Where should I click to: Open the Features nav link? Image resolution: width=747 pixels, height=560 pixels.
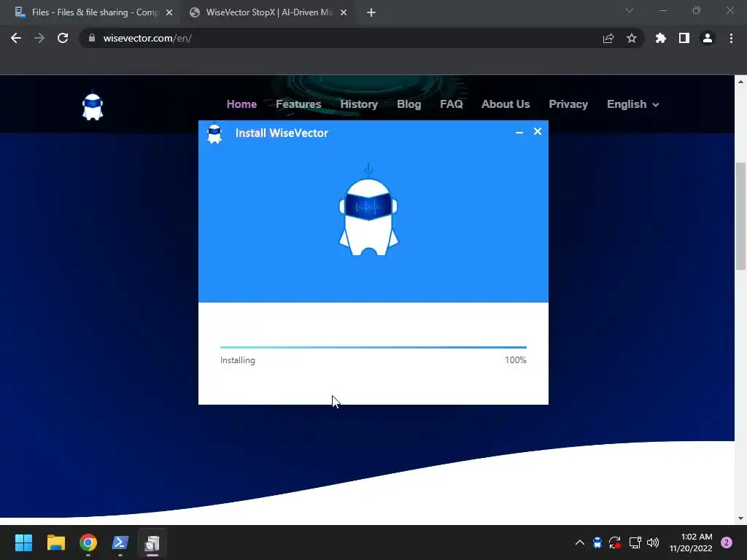pyautogui.click(x=298, y=104)
